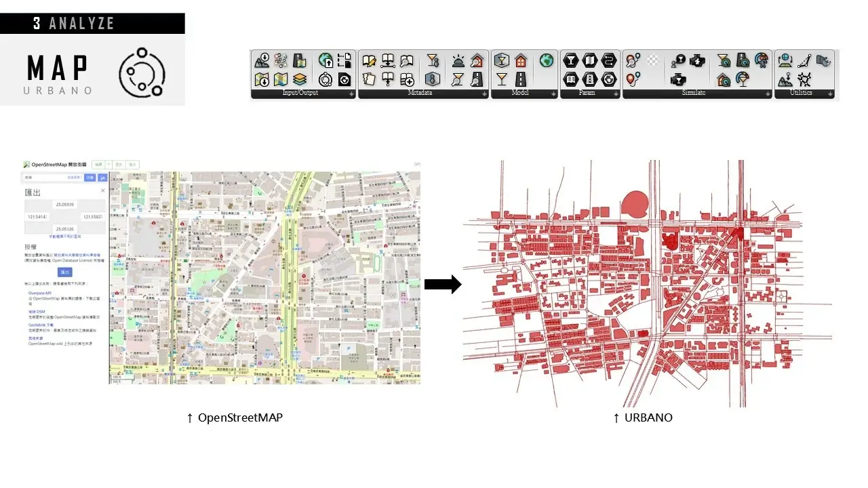Screen dimensions: 868x488
Task: Select the red house icon in Model panel
Action: 521,61
